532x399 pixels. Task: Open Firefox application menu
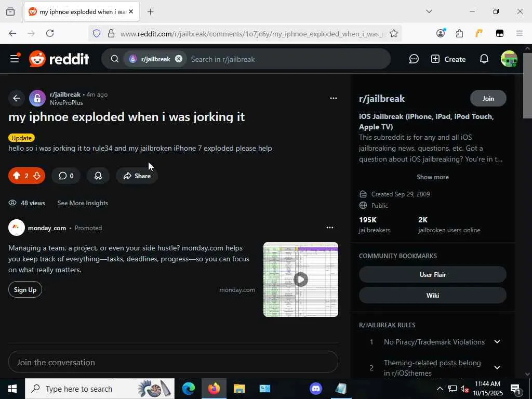[x=520, y=33]
